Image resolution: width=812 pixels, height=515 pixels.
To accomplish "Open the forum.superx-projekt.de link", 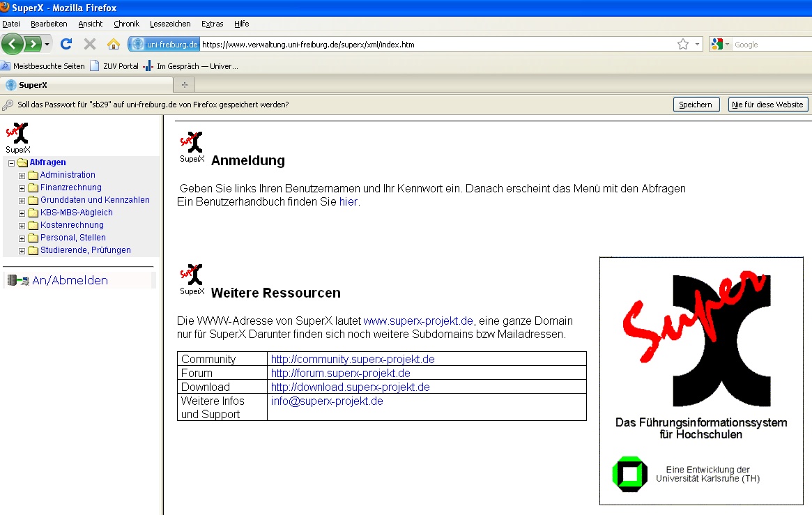I will coord(340,373).
